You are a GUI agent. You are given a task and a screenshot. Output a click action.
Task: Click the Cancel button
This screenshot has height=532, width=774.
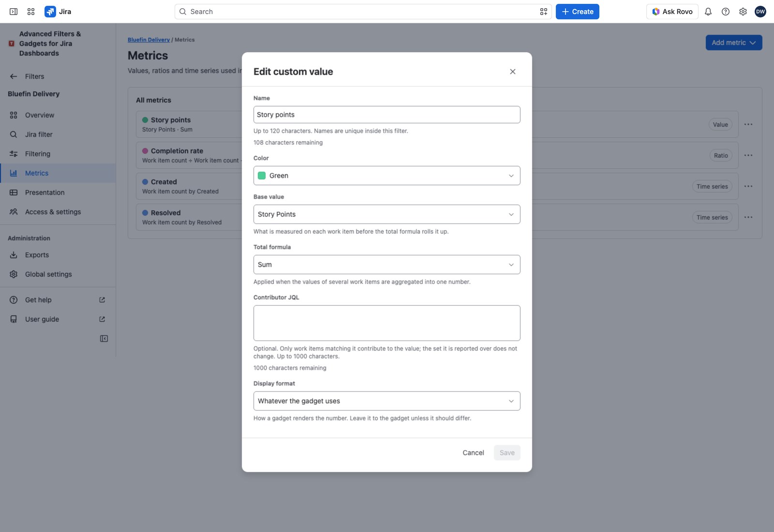(x=473, y=453)
